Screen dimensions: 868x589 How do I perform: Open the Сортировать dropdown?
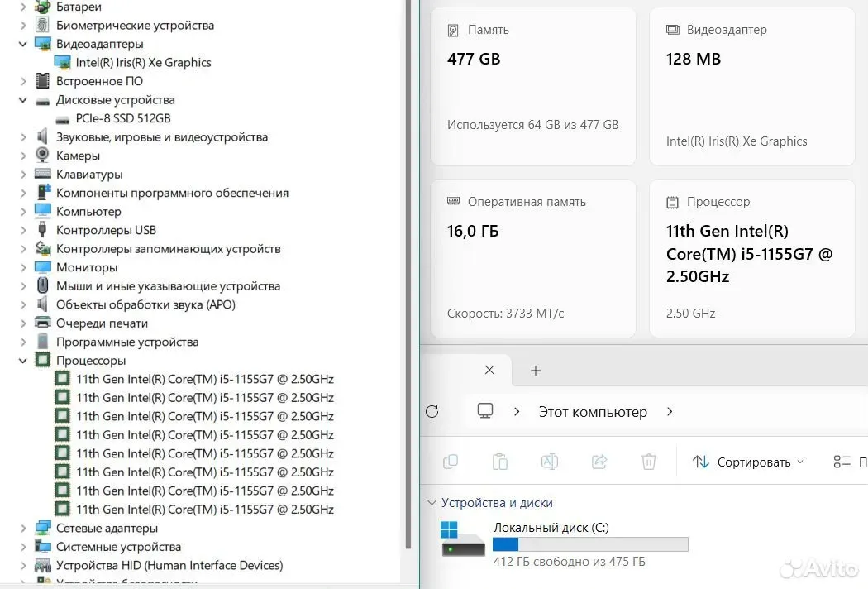tap(748, 462)
